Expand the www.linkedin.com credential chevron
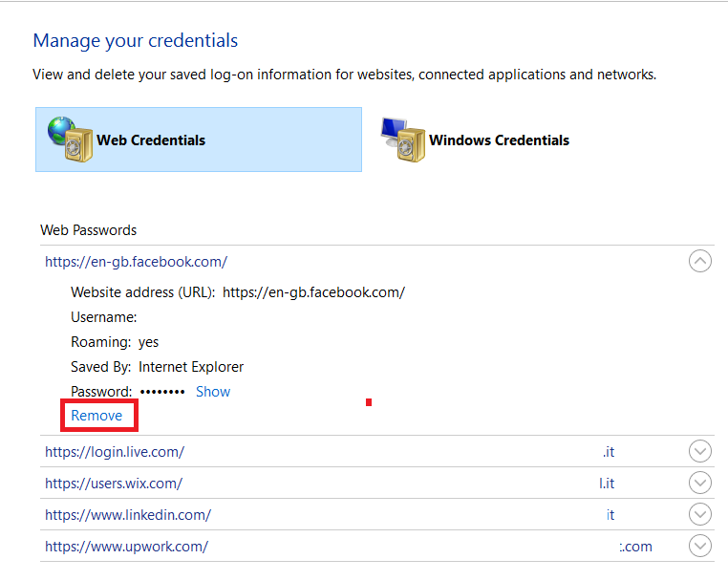The image size is (728, 581). pyautogui.click(x=700, y=514)
